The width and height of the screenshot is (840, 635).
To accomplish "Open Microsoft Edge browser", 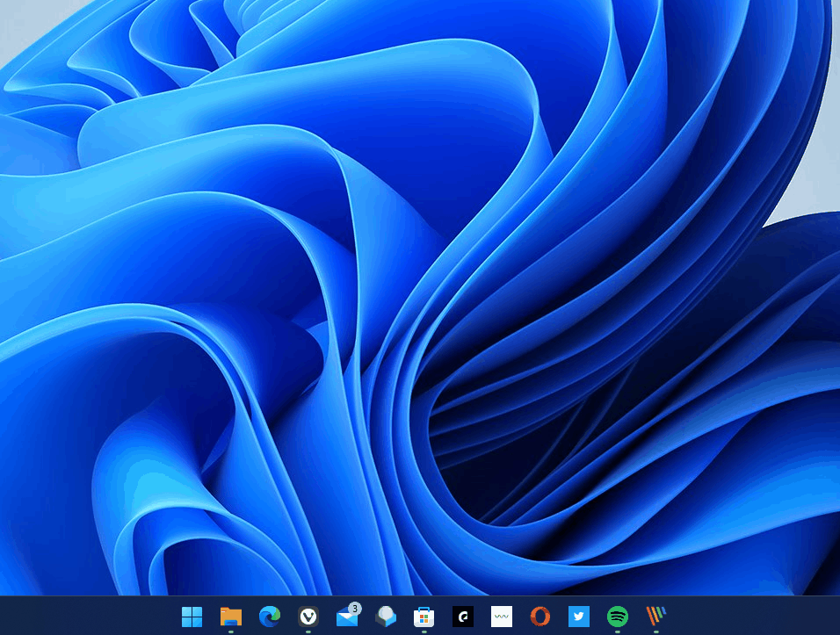I will 269,617.
